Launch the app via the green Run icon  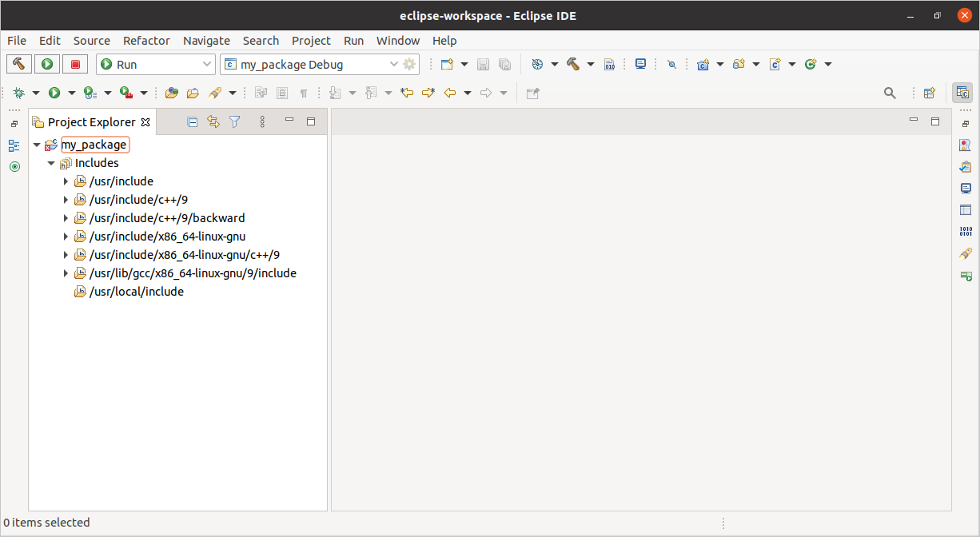[46, 64]
